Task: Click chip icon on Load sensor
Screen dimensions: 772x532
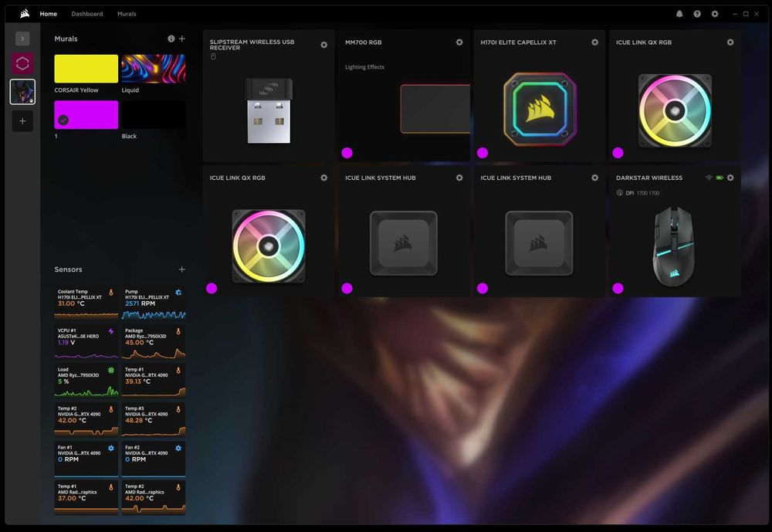Action: (x=111, y=370)
